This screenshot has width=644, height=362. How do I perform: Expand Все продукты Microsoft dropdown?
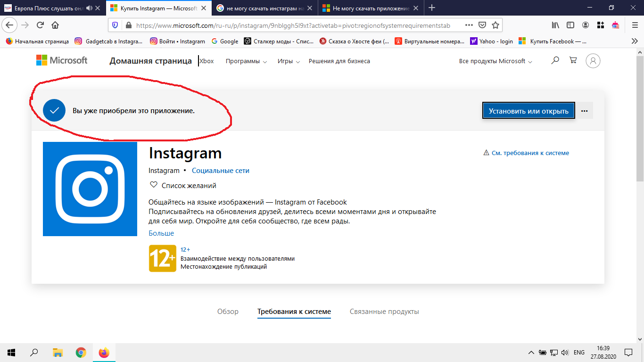click(495, 61)
